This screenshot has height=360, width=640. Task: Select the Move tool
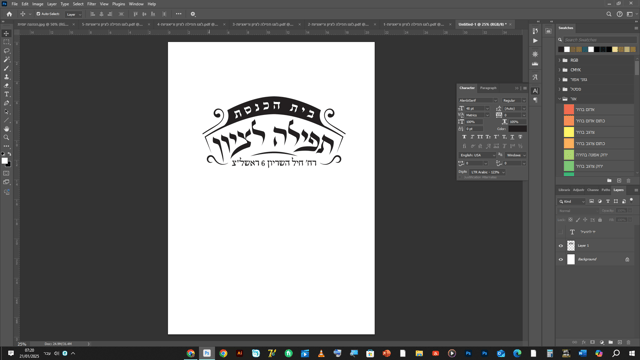7,33
